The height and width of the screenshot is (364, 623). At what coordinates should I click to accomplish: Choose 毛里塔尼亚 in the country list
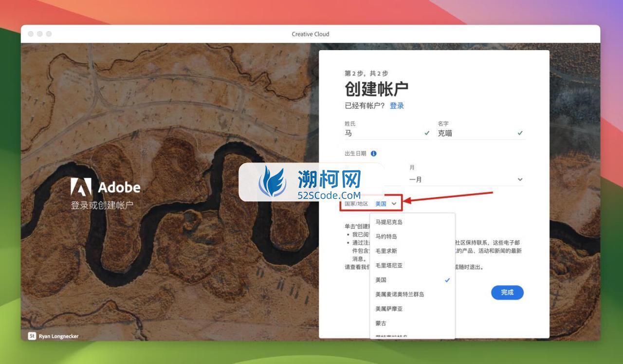412,266
